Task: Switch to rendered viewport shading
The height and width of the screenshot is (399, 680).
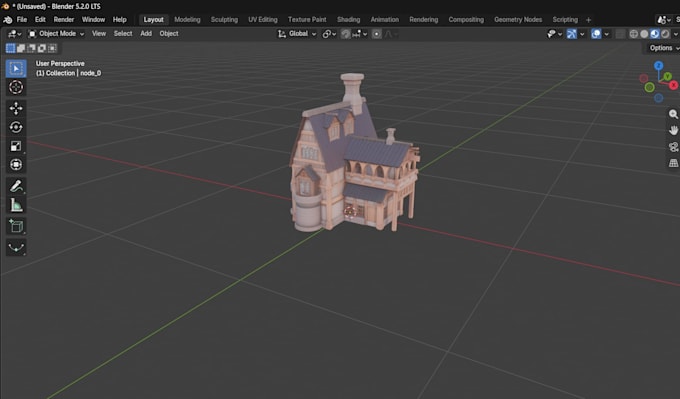Action: point(665,34)
